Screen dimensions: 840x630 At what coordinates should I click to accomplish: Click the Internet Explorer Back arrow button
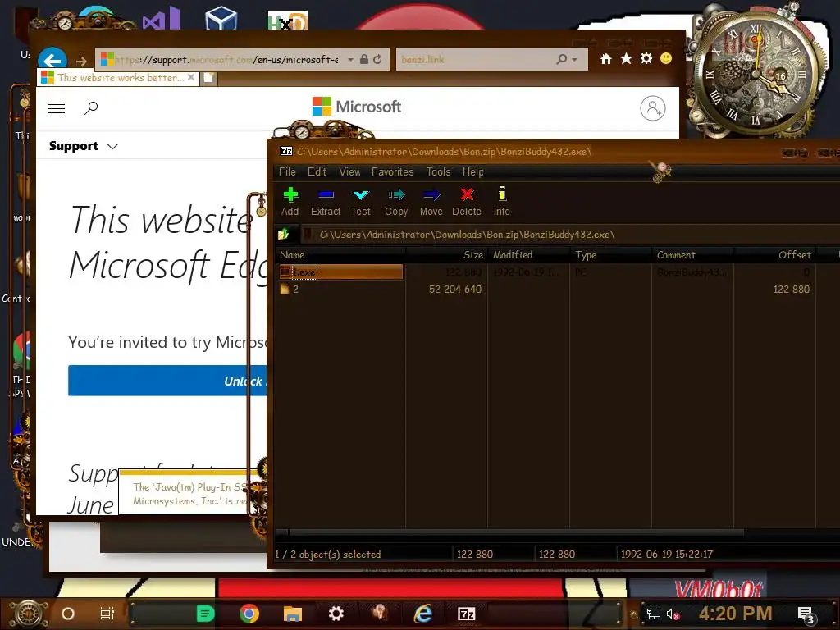(52, 60)
